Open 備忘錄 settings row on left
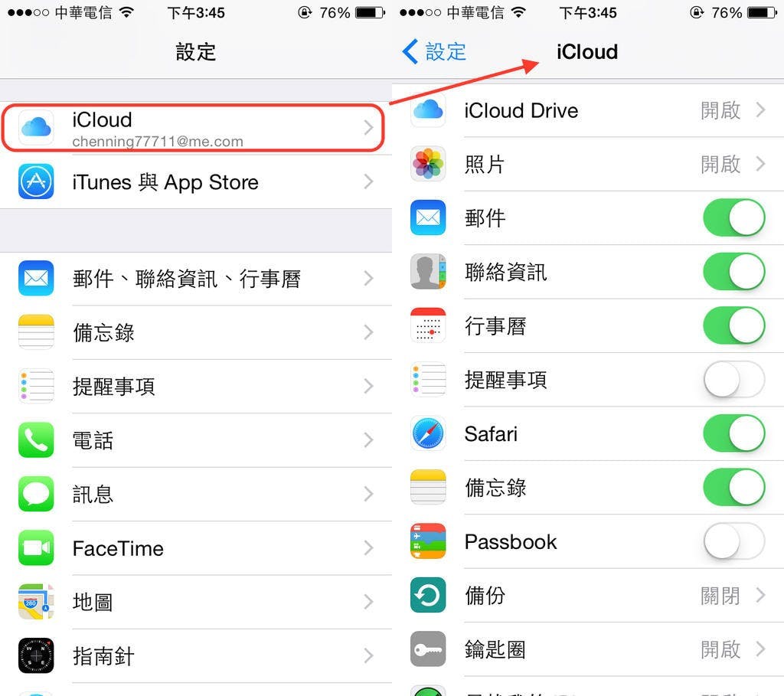 (196, 332)
